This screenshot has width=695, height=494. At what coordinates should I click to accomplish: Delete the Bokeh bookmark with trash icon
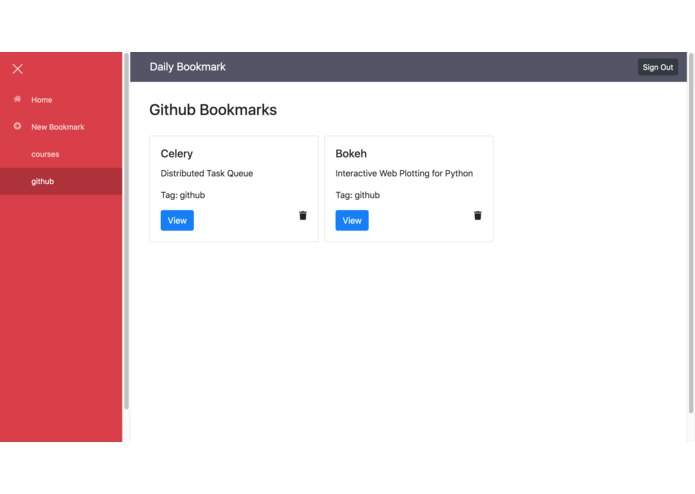pos(477,215)
